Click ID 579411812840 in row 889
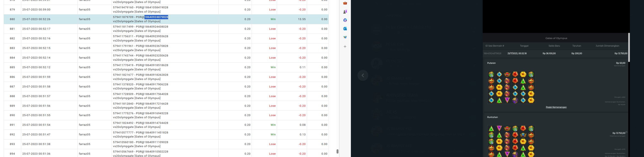The width and height of the screenshot is (644, 157). click(123, 104)
